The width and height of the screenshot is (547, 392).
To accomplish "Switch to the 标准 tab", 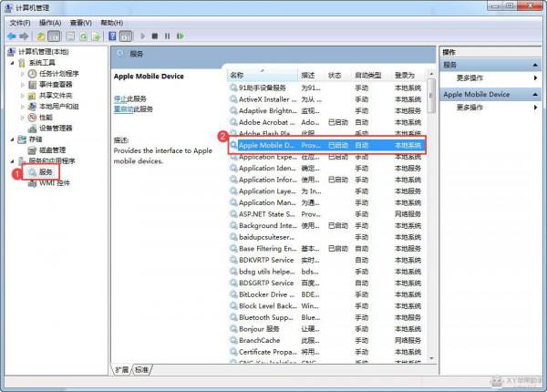I will coord(141,369).
